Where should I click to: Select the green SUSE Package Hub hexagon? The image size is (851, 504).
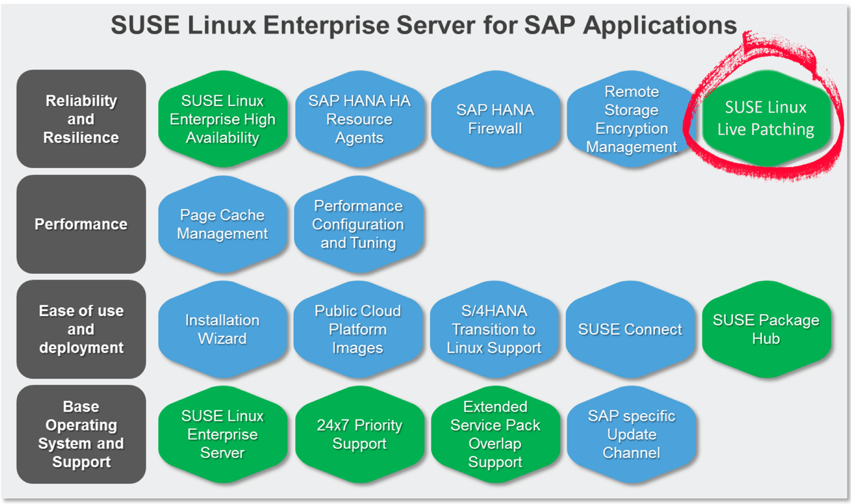[766, 329]
